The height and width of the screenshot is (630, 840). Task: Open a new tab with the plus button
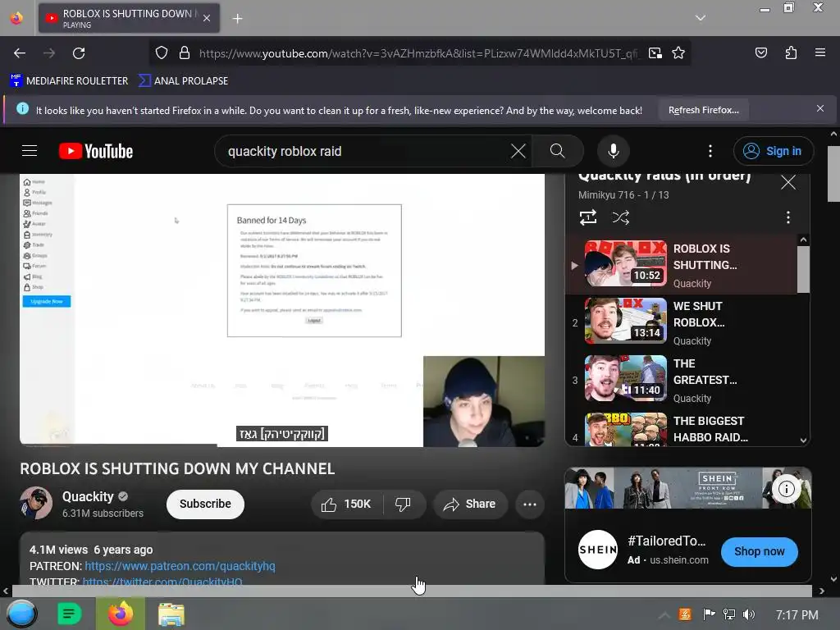[237, 19]
